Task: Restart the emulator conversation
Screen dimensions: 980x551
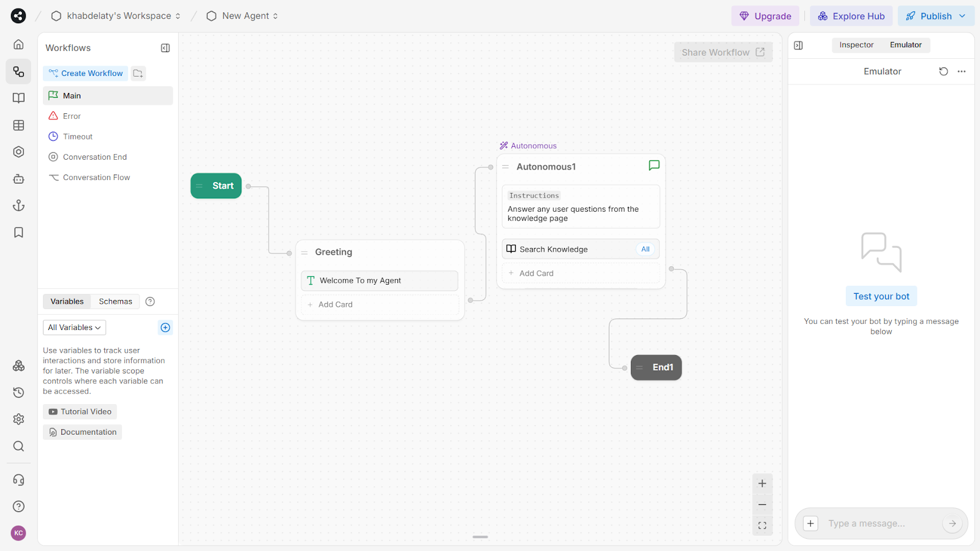Action: [943, 72]
